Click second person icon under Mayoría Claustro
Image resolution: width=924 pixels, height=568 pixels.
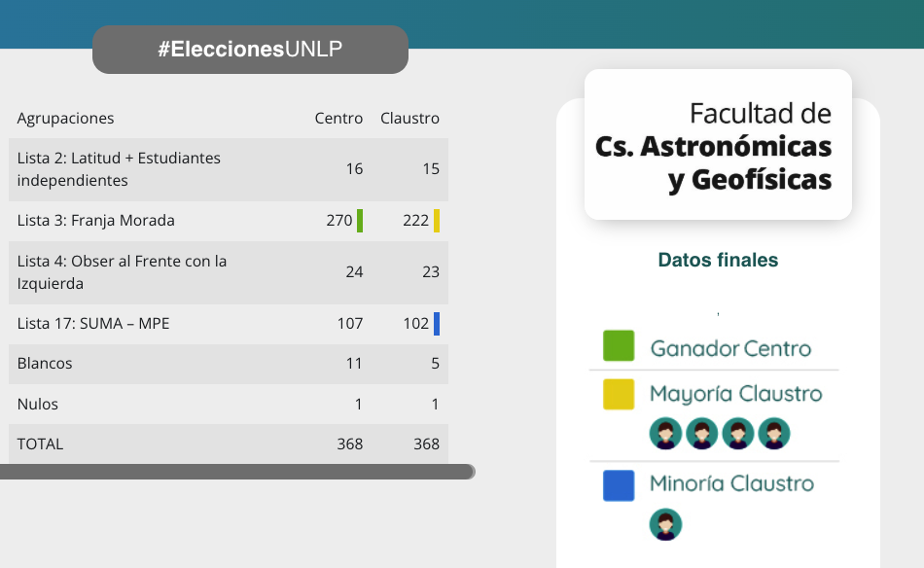[x=701, y=434]
